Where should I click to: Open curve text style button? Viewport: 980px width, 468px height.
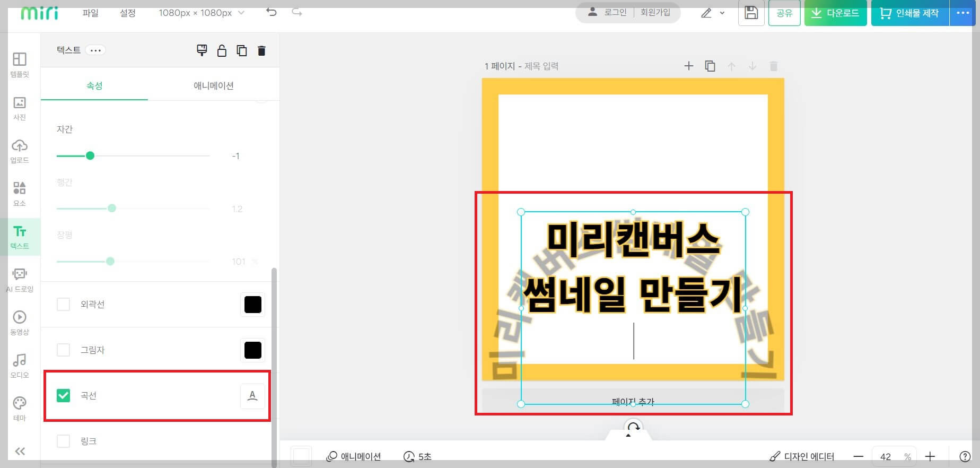pos(252,396)
